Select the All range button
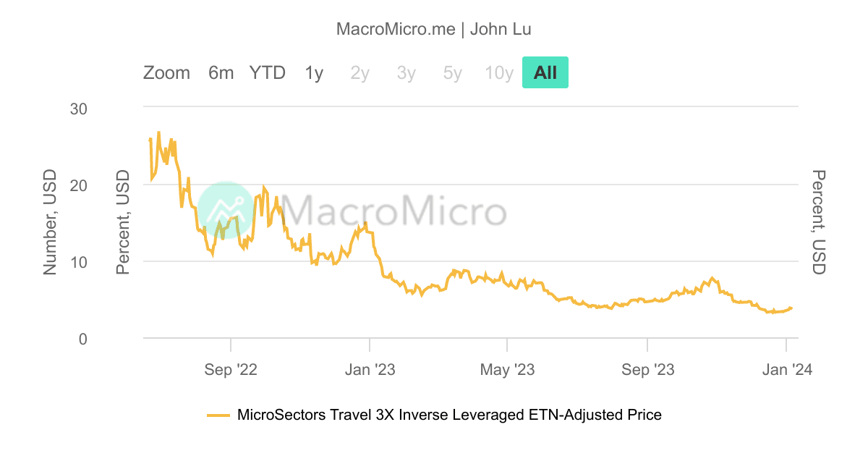Image resolution: width=868 pixels, height=456 pixels. [545, 72]
